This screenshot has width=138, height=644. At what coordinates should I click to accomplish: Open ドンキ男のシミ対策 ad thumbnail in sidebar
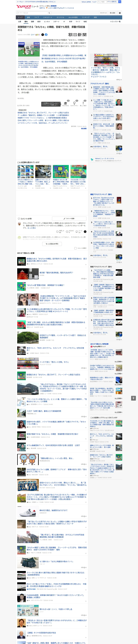tap(106, 60)
